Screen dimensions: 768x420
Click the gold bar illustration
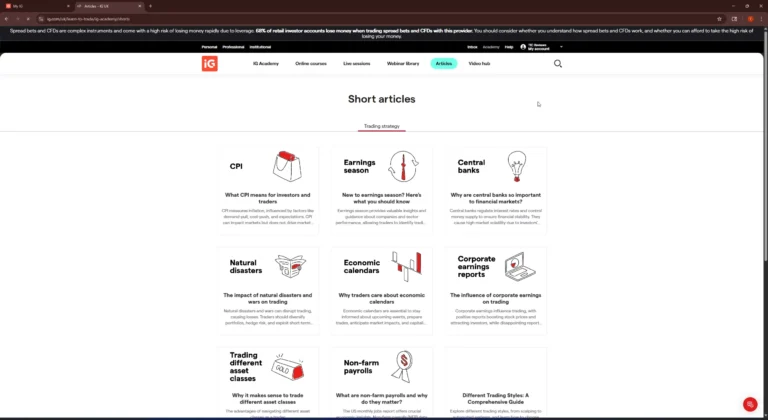coord(288,367)
